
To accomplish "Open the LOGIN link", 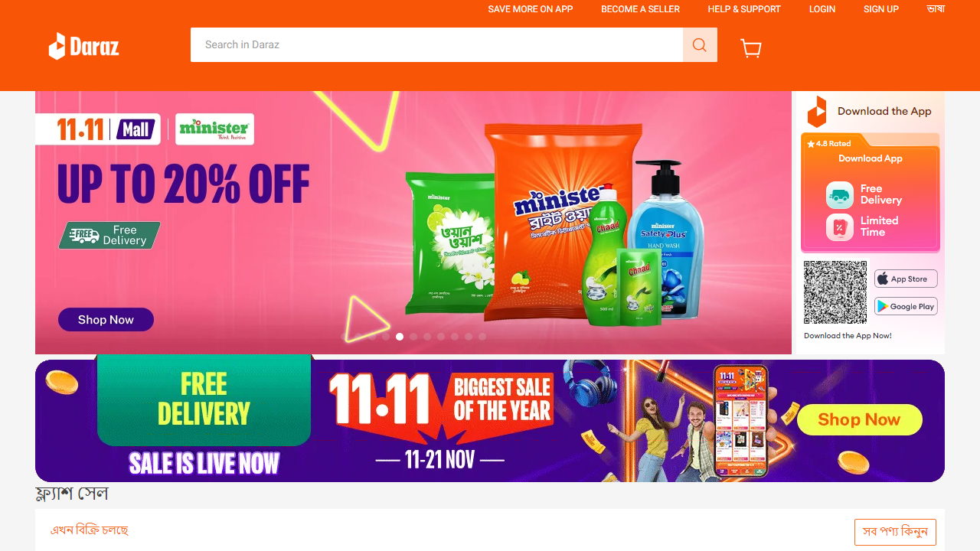I will pyautogui.click(x=822, y=9).
